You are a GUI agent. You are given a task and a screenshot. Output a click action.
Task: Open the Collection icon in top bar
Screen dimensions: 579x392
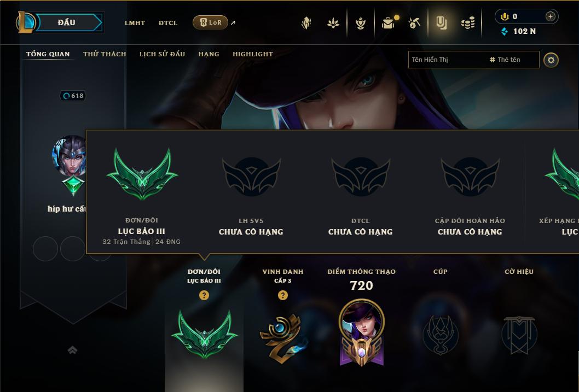306,23
